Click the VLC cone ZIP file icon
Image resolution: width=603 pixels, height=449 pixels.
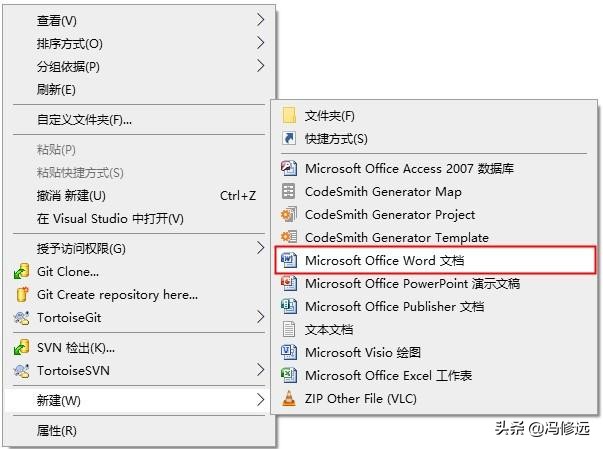click(289, 398)
